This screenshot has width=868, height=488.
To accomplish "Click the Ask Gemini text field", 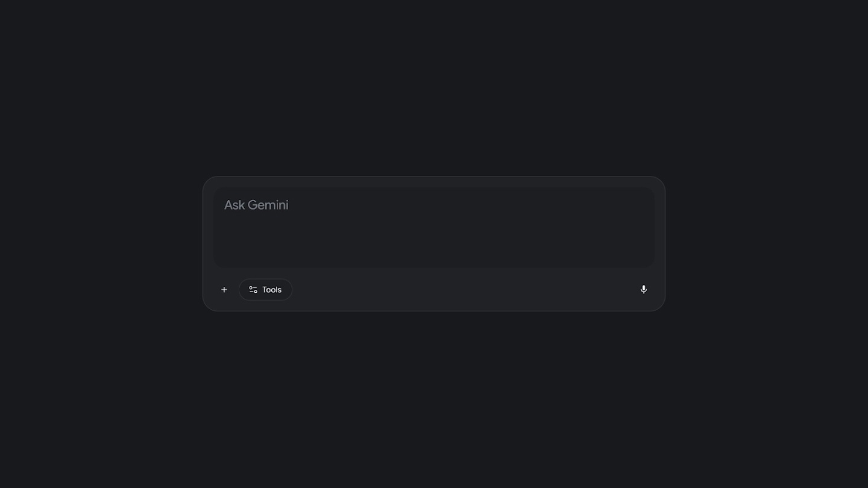I will (433, 227).
